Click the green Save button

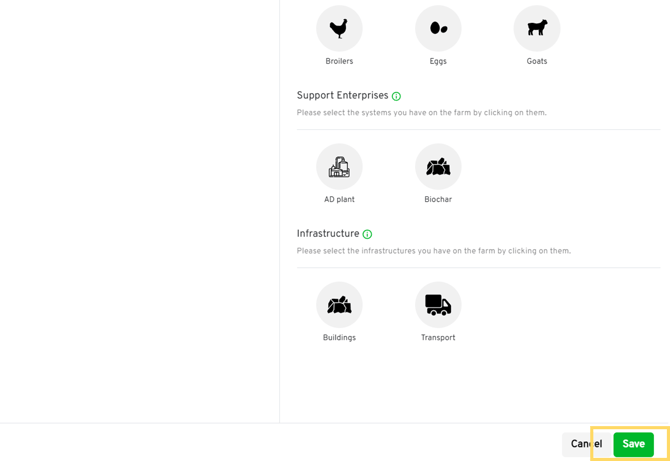point(633,444)
